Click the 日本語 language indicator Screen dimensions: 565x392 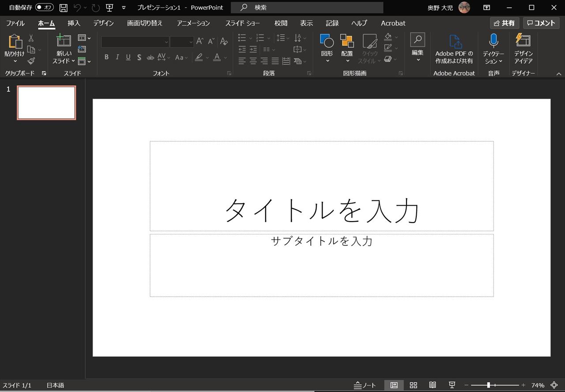55,385
